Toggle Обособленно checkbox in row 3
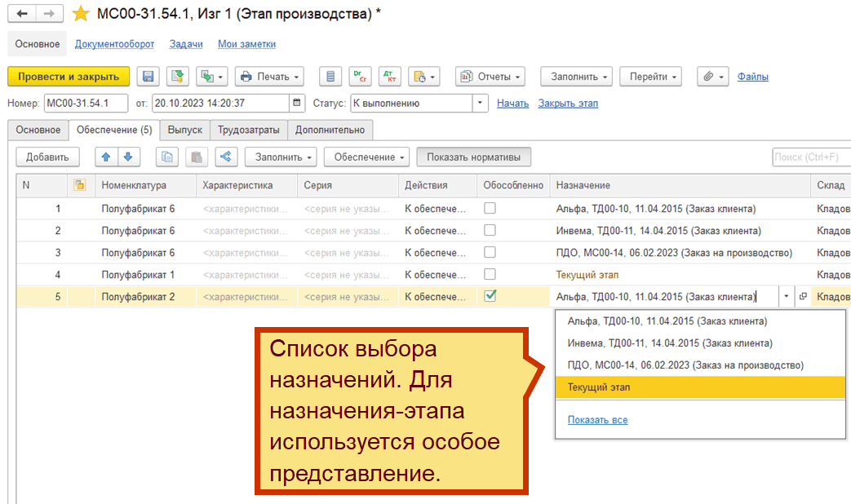The image size is (851, 504). [x=490, y=252]
